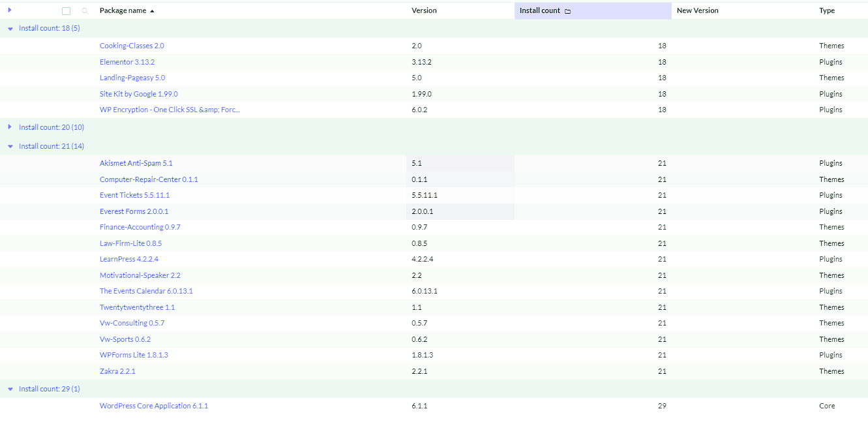Open The Events Calendar 6.0.13.1 link
Viewport: 868px width, 426px height.
146,291
